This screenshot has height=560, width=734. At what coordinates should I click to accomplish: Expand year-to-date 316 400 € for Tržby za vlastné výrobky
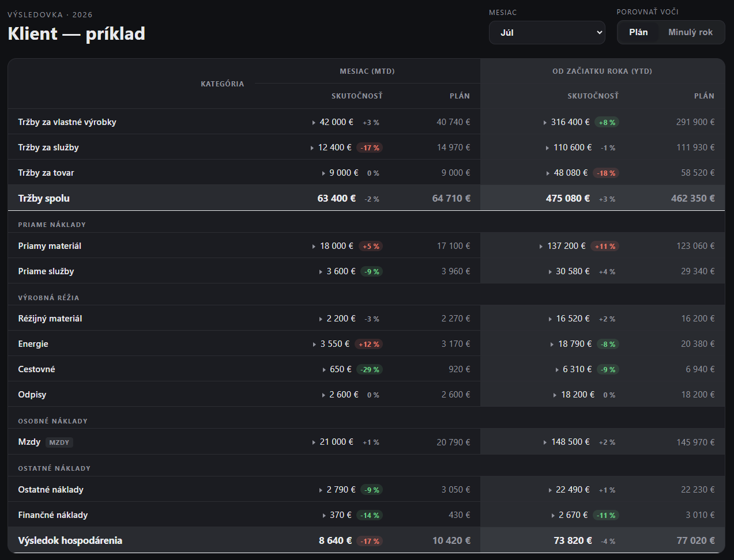point(566,122)
